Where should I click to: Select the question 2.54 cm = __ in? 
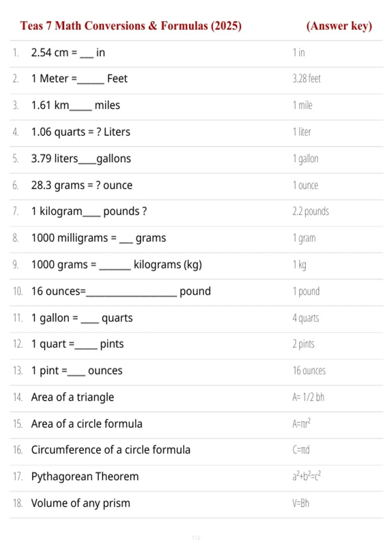pyautogui.click(x=68, y=53)
